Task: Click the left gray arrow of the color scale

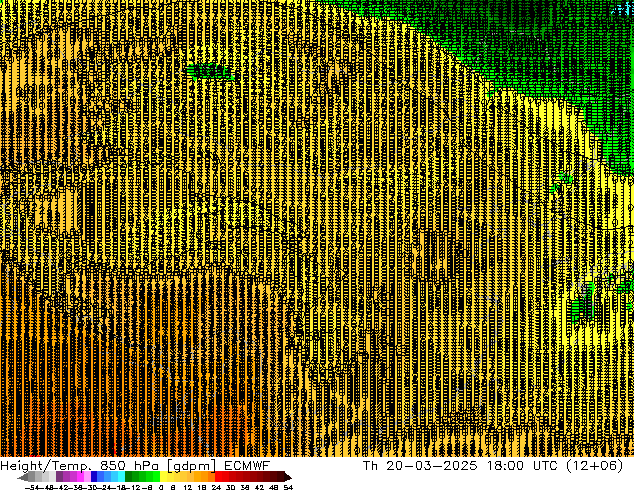Action: click(x=23, y=477)
